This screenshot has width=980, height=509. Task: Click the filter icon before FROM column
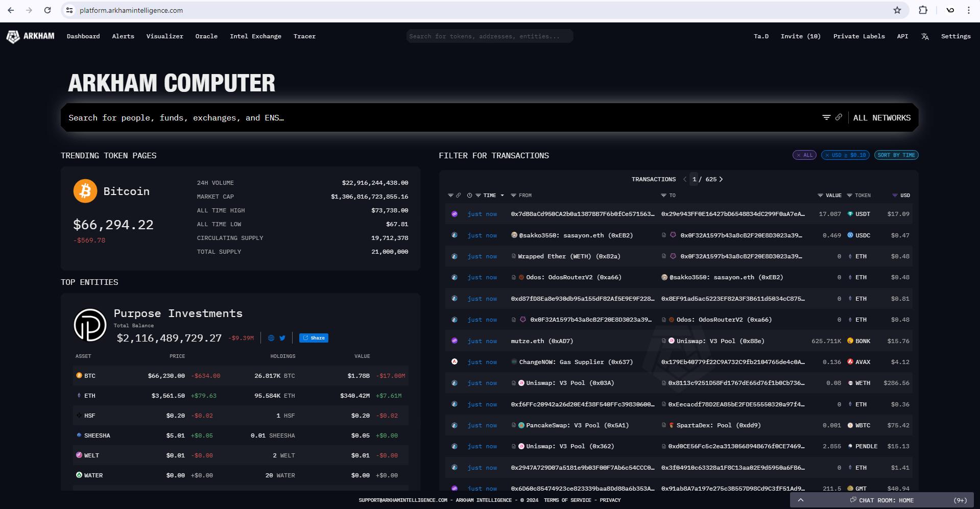coord(513,196)
